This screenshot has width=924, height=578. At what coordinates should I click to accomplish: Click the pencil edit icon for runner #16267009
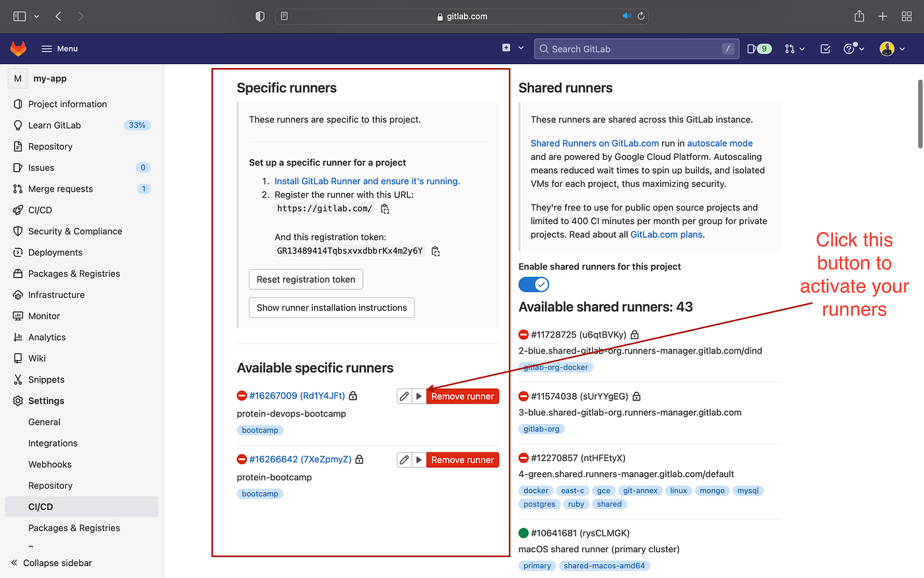(404, 396)
